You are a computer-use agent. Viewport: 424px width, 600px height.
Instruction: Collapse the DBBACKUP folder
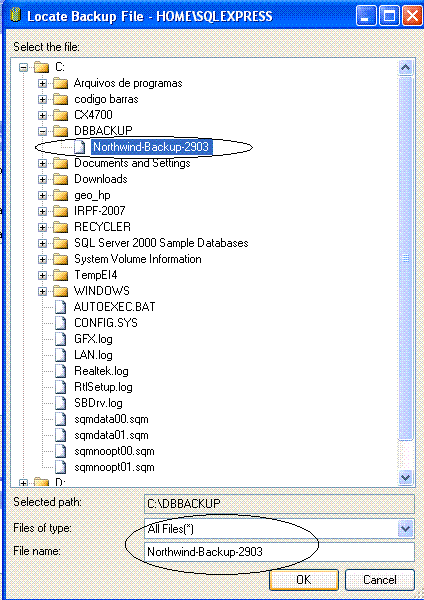click(x=42, y=131)
